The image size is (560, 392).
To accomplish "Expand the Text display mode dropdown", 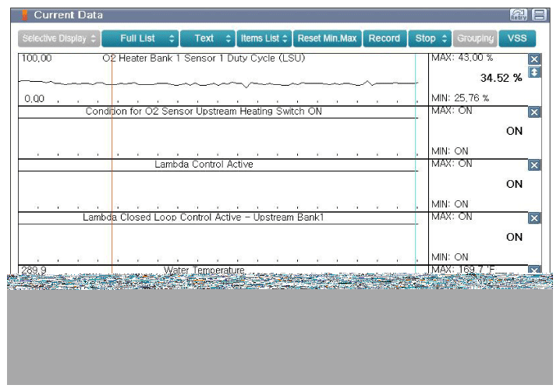I will pyautogui.click(x=207, y=38).
